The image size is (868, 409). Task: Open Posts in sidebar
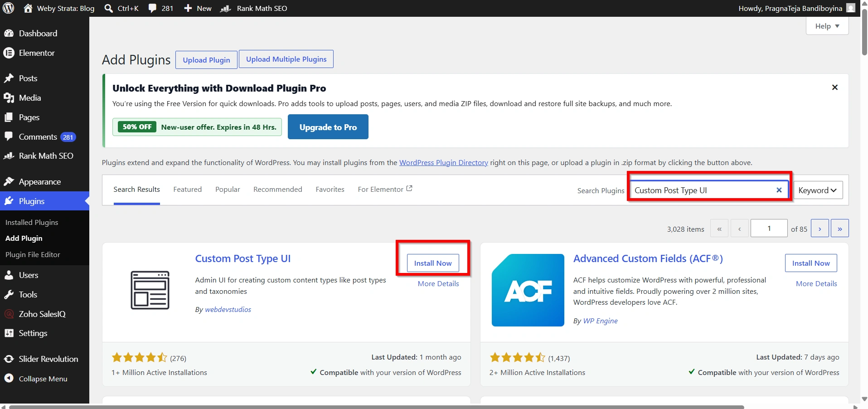tap(44, 78)
